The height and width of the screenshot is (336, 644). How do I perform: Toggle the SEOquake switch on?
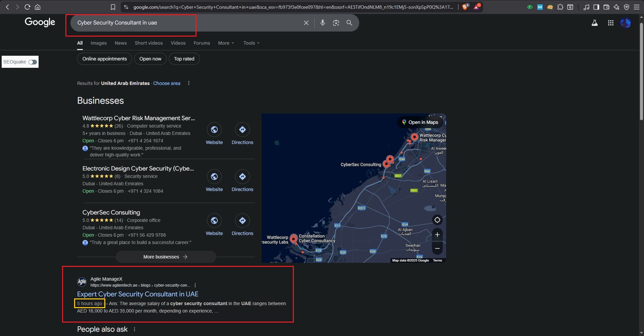[x=33, y=62]
